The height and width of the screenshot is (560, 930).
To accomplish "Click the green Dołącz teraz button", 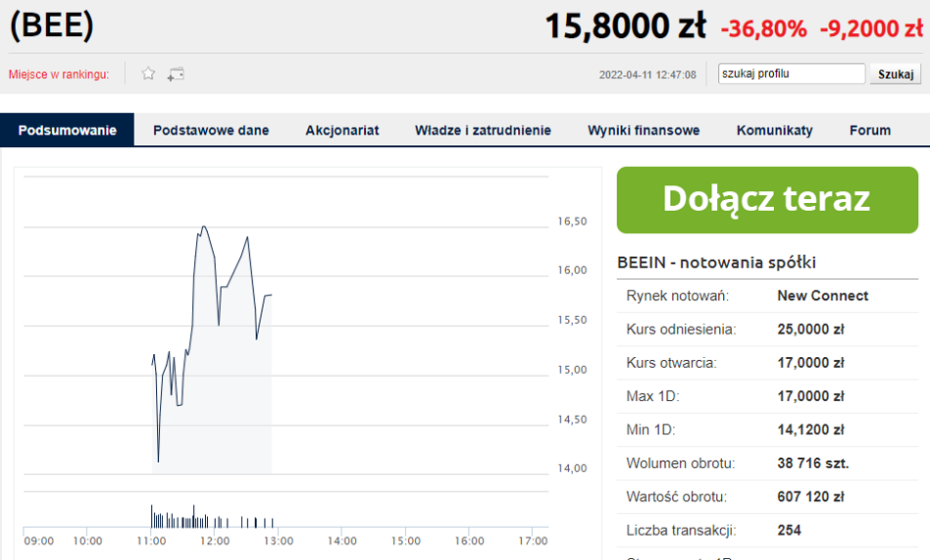I will (x=767, y=199).
